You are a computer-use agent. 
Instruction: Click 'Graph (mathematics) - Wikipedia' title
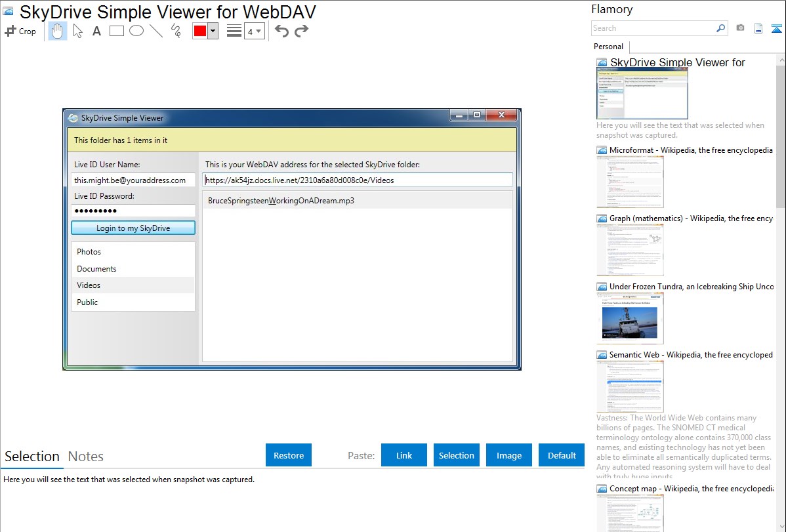[691, 218]
